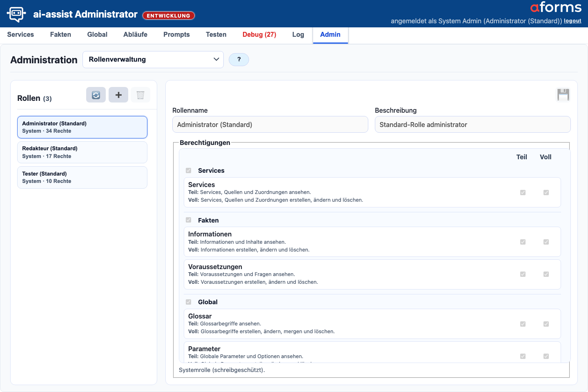The width and height of the screenshot is (588, 392).
Task: Open the Prompts tab
Action: tap(176, 35)
